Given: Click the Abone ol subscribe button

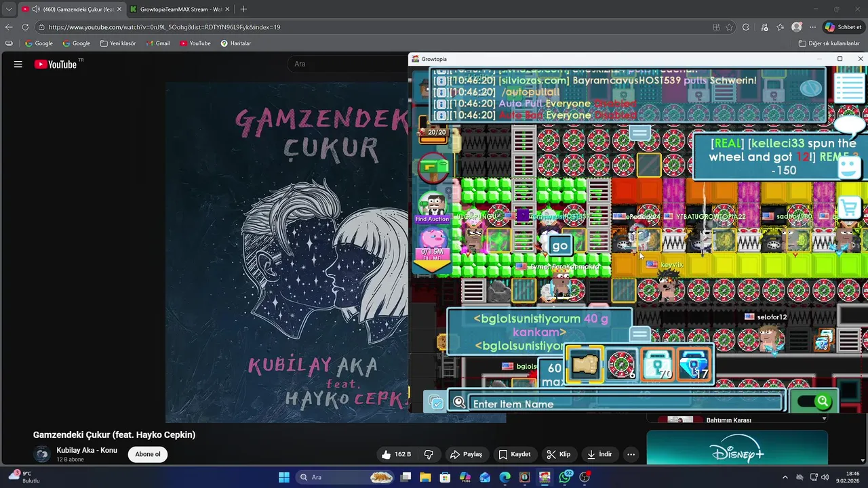Looking at the screenshot, I should (148, 454).
